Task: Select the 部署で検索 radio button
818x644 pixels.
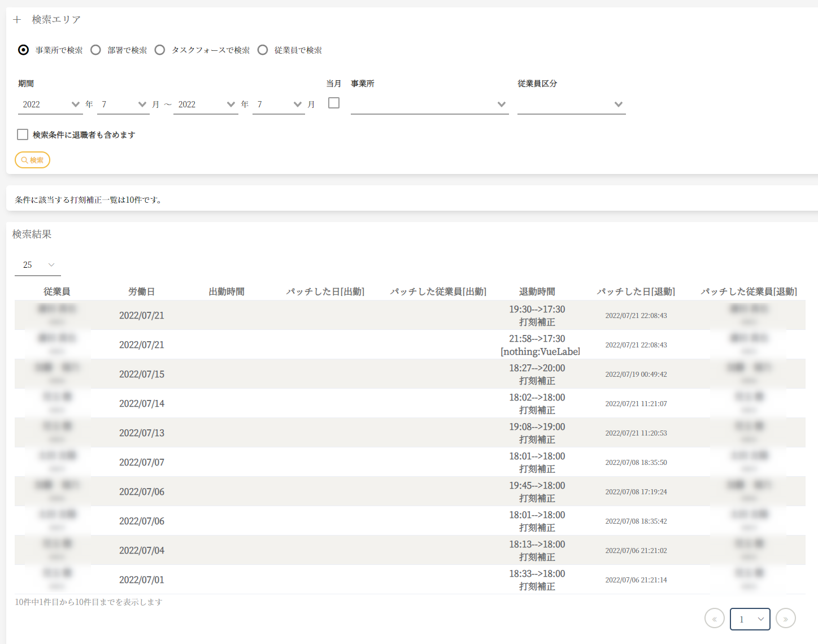Action: point(96,50)
